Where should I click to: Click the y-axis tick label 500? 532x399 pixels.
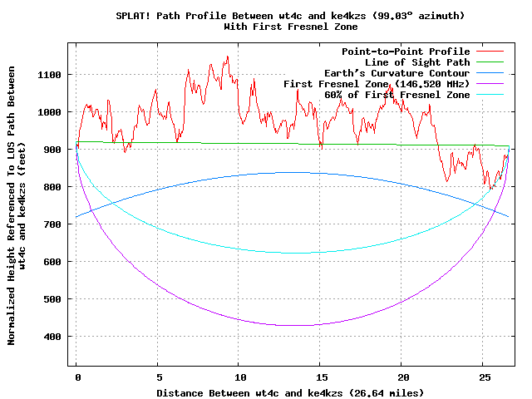click(52, 299)
